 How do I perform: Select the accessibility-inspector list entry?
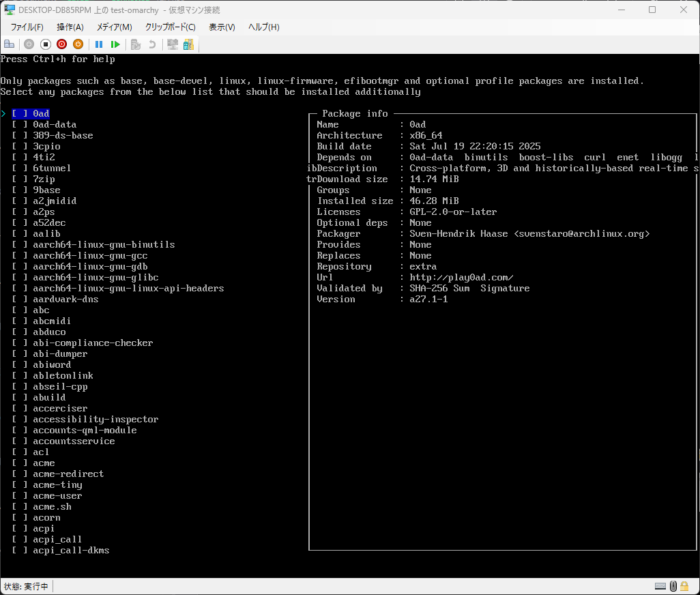96,420
